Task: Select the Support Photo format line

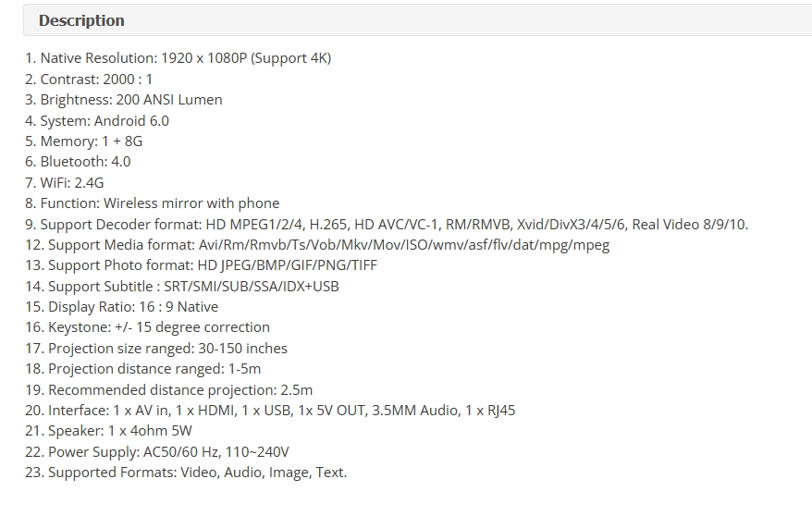Action: click(x=201, y=265)
